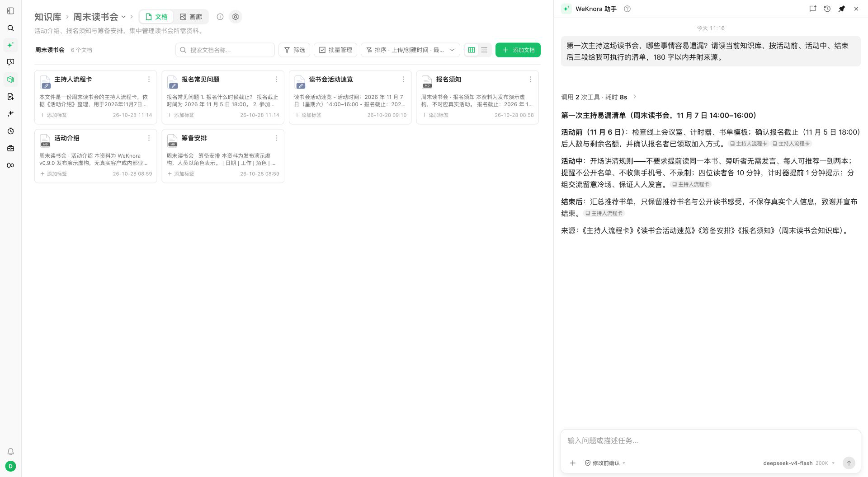Click the 添加文档 button
The image size is (868, 477).
coord(518,50)
